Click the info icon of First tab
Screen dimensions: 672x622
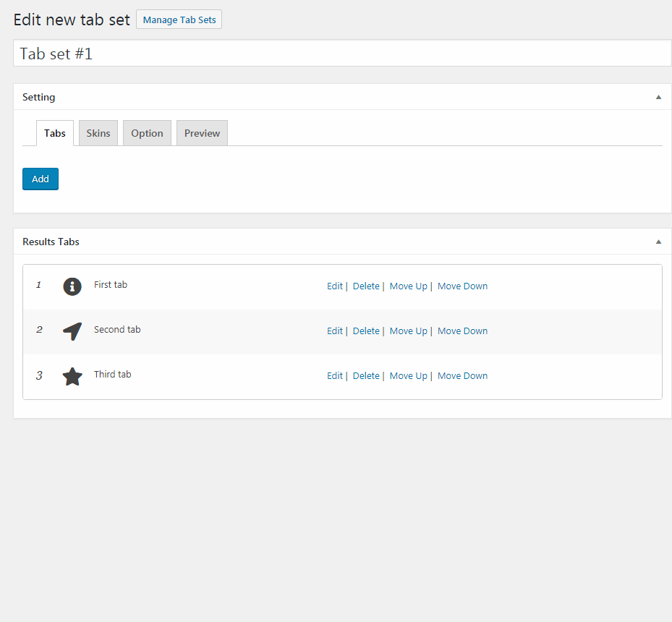[72, 286]
